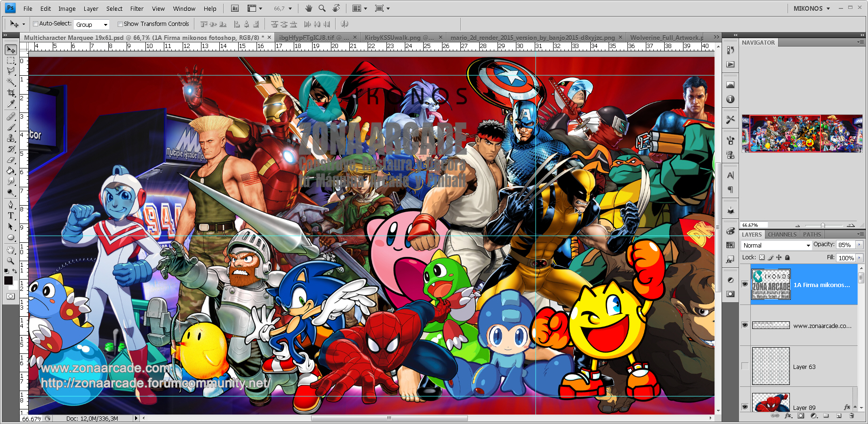Screen dimensions: 868x424
Task: Activate the Hand tool in toolbox
Action: point(11,249)
